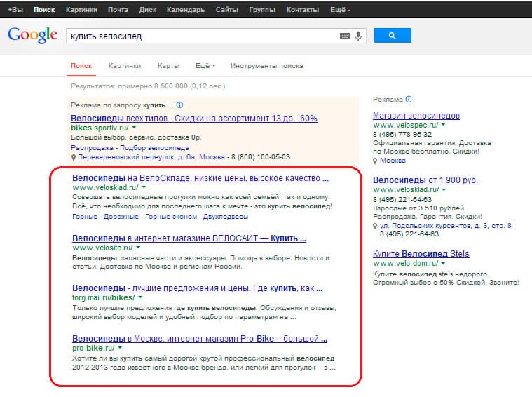Open 'Диск' in the top bar

(x=148, y=10)
